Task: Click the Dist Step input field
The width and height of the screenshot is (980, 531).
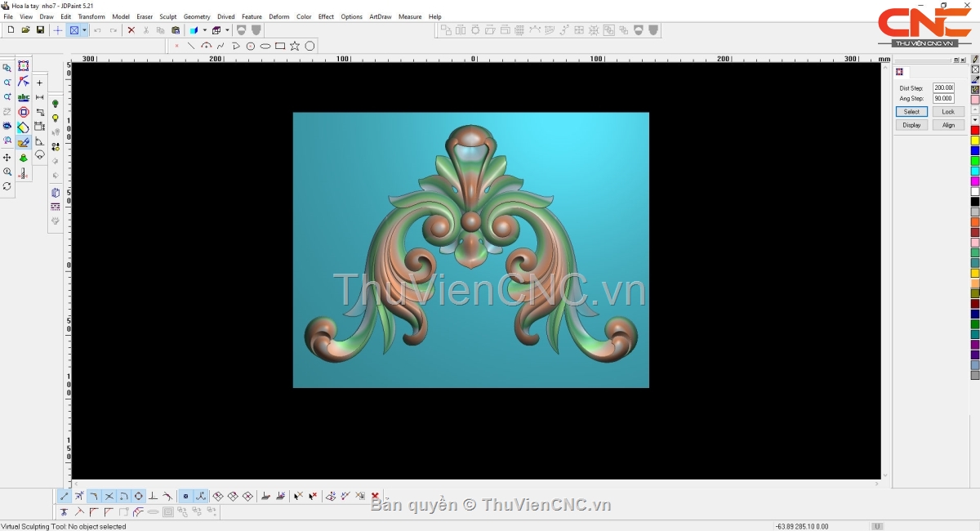Action: coord(943,87)
